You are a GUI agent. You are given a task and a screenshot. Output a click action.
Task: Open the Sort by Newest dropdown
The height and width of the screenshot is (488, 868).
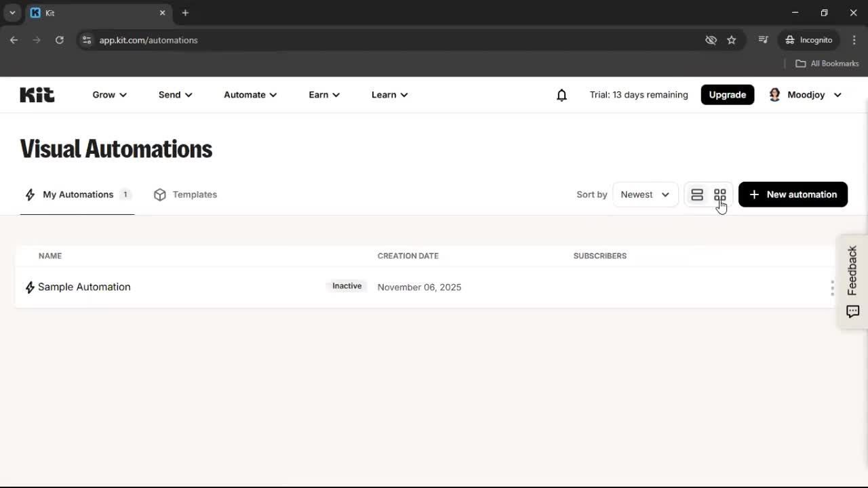click(644, 195)
